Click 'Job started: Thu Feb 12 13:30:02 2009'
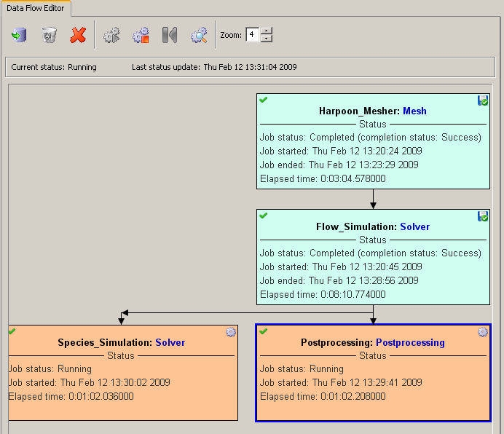Screen dimensions: 504x434 click(90, 382)
